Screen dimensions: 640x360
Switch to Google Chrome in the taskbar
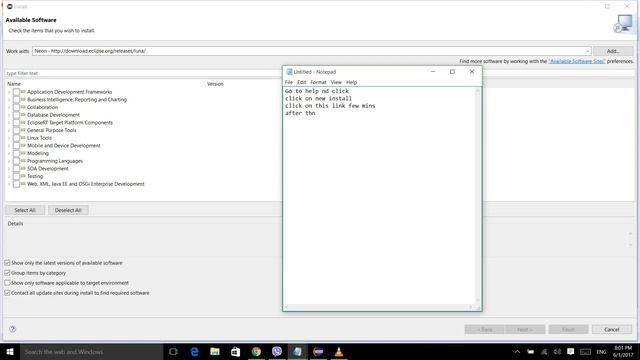click(x=256, y=351)
